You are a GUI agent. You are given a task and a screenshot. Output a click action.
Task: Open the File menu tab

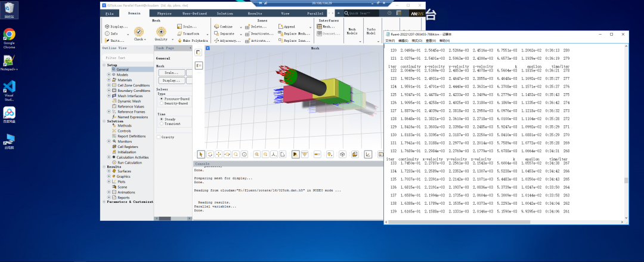click(x=110, y=14)
